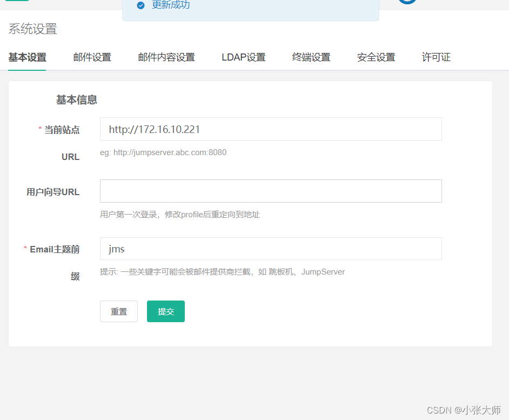509x420 pixels.
Task: Click the 用户第一次登录 redirect hint text
Action: point(180,215)
